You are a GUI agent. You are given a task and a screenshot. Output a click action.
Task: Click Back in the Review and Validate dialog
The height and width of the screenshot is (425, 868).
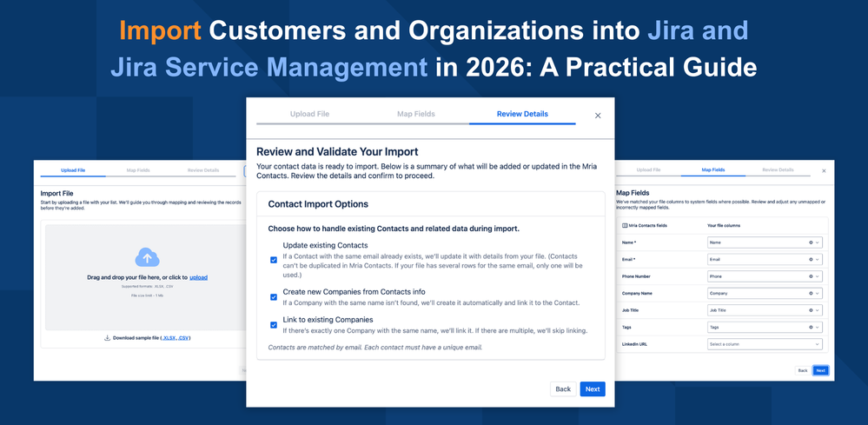[x=563, y=389]
